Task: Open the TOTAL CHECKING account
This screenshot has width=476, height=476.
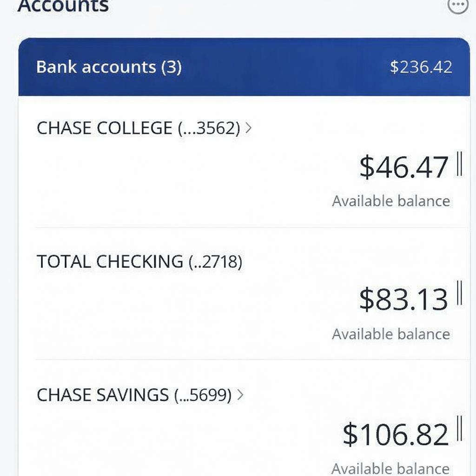Action: pyautogui.click(x=110, y=262)
